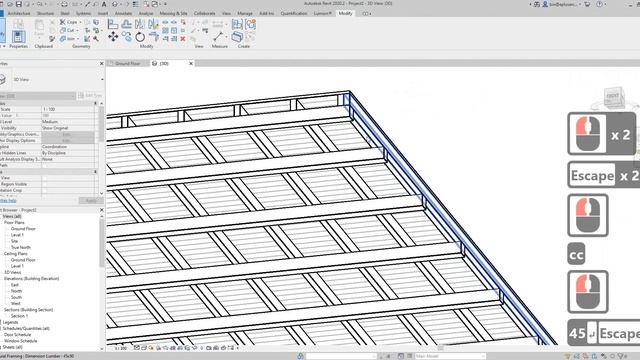Screen dimensions: 640x360
Task: Open the Annotate ribbon tab
Action: [x=123, y=13]
